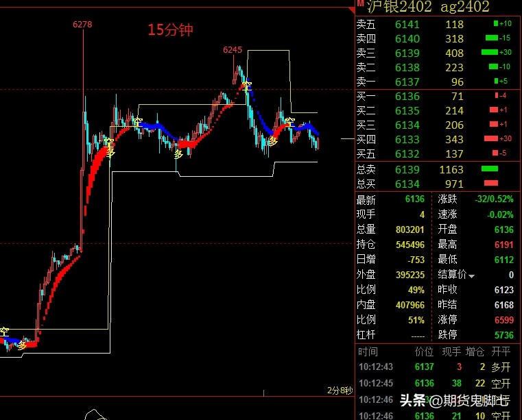Click the 昨结 value 6168
Viewport: 522px width, 420px height.
click(x=504, y=305)
